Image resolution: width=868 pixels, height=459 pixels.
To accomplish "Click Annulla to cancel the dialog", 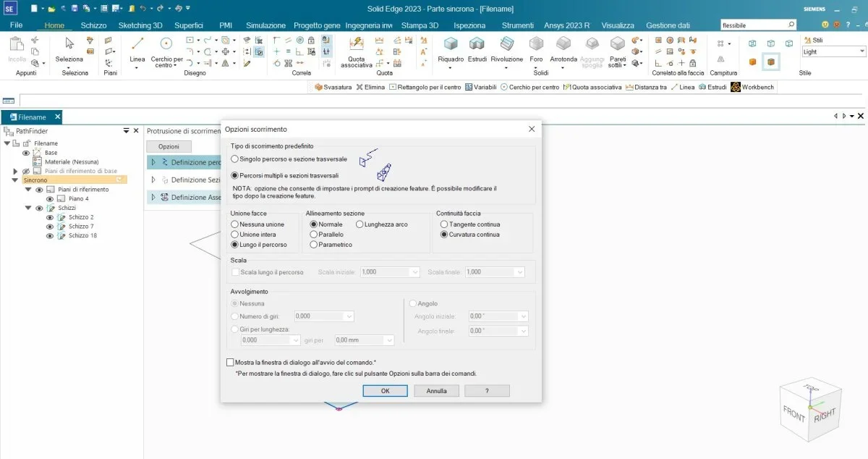I will tap(436, 390).
